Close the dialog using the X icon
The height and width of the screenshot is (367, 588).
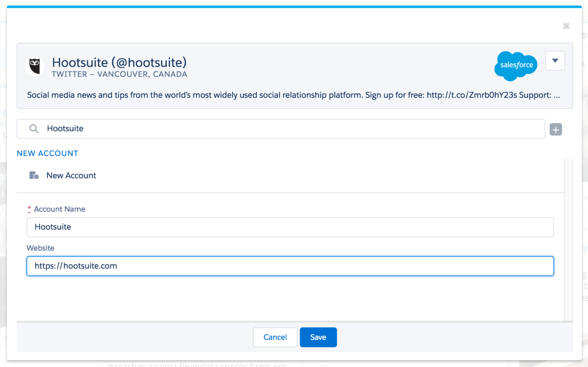pos(566,26)
